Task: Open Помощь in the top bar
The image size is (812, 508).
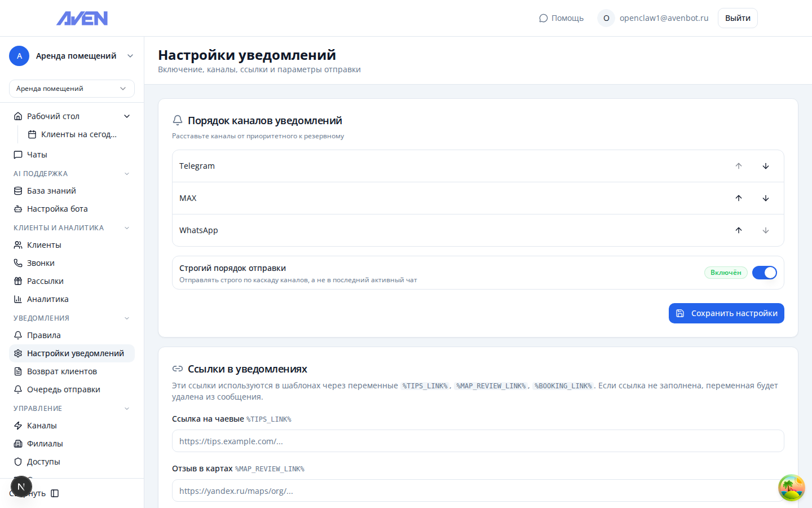Action: pyautogui.click(x=561, y=17)
